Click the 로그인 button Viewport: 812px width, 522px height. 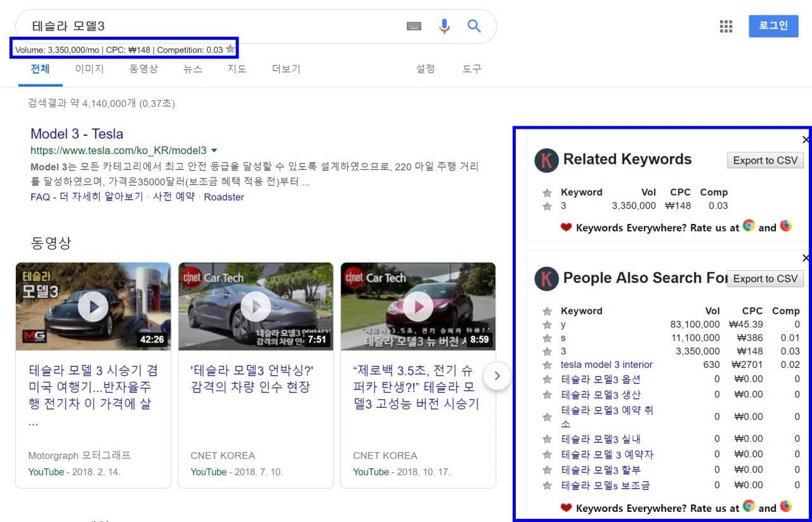[773, 26]
